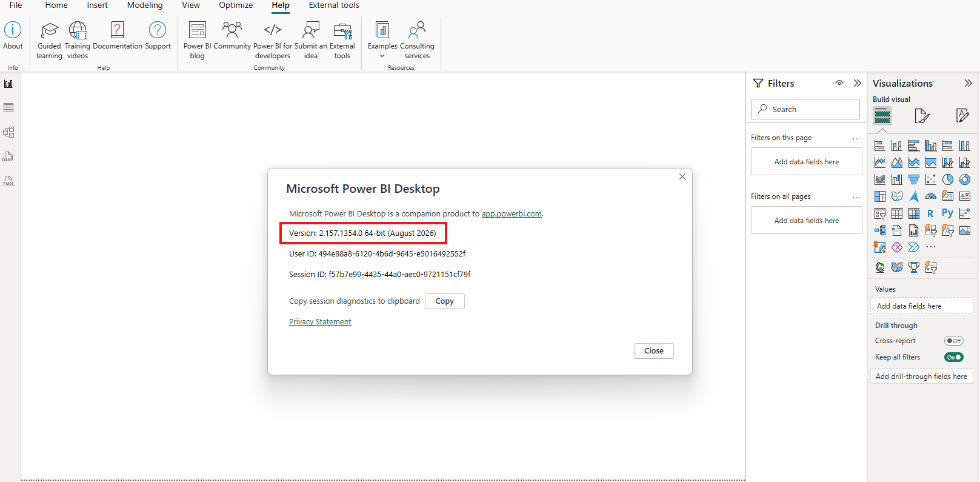Open the About info button
The width and height of the screenshot is (980, 482).
click(x=13, y=36)
